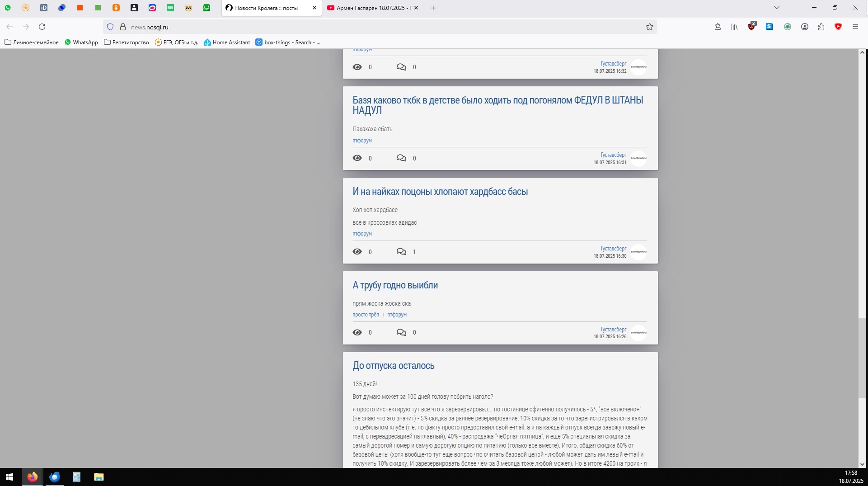Image resolution: width=868 pixels, height=486 pixels.
Task: Click the address bar showing news.nosql.ru
Action: pos(361,27)
